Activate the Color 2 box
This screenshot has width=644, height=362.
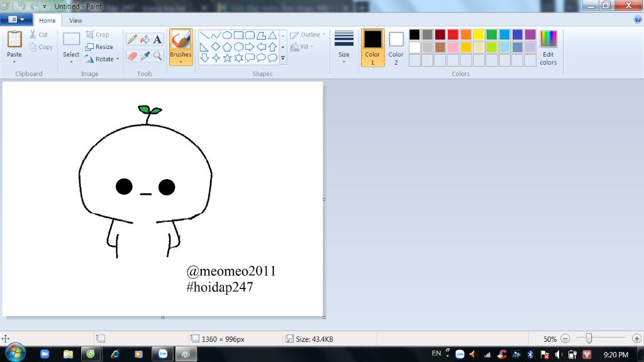tap(396, 48)
